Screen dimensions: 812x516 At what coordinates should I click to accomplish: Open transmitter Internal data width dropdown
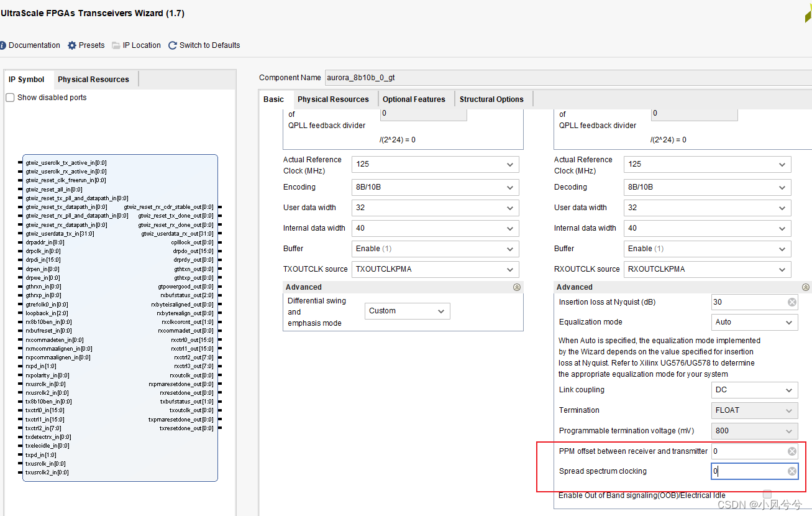coord(436,228)
